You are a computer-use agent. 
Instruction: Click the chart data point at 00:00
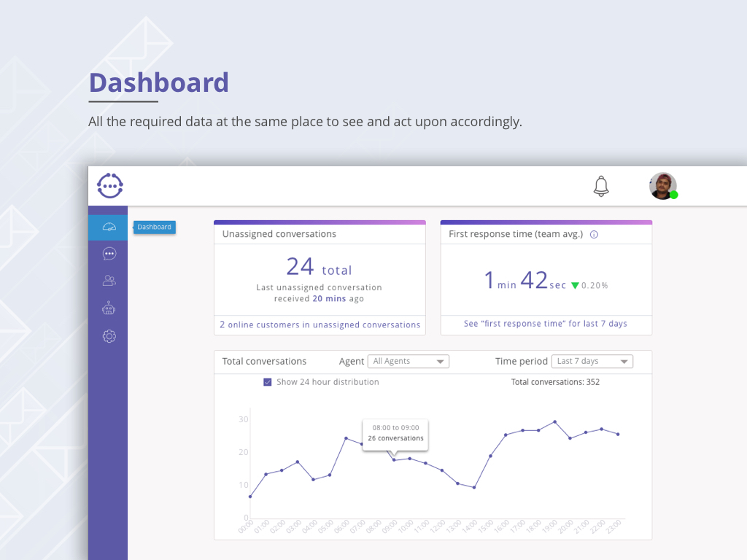coord(250,497)
